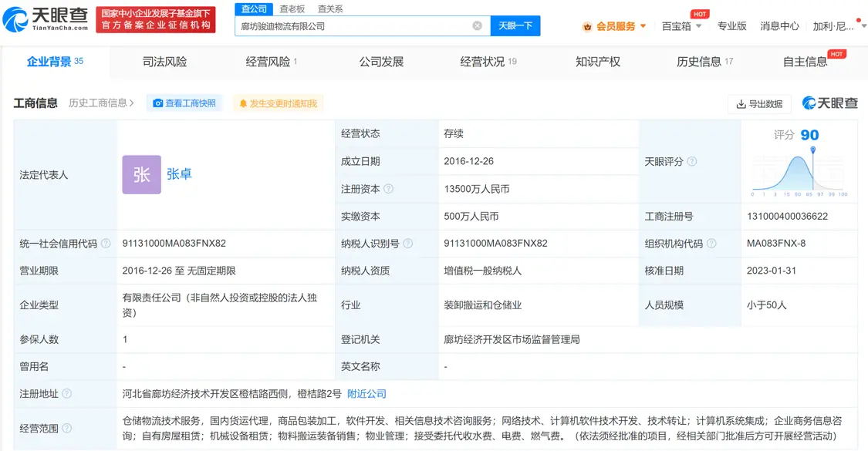The width and height of the screenshot is (868, 451).
Task: Click help icon next to 注册地址
Action: coord(67,394)
